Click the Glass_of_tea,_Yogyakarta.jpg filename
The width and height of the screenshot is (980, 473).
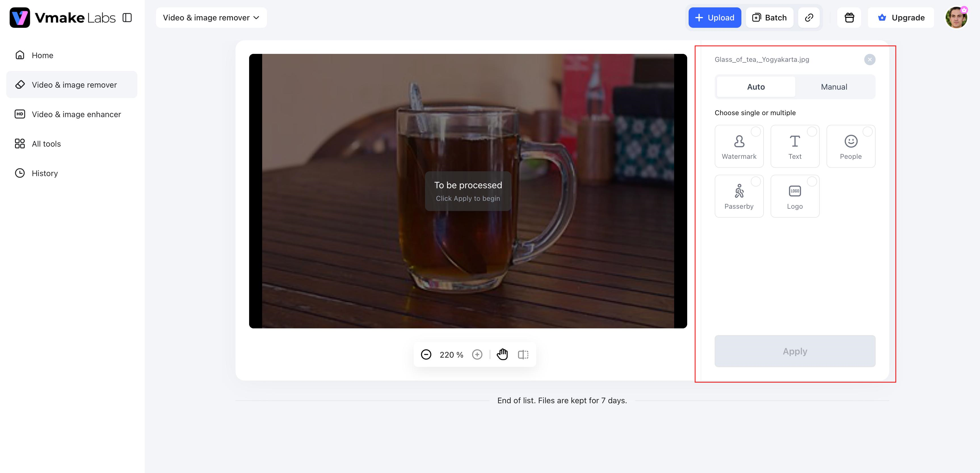pyautogui.click(x=762, y=59)
